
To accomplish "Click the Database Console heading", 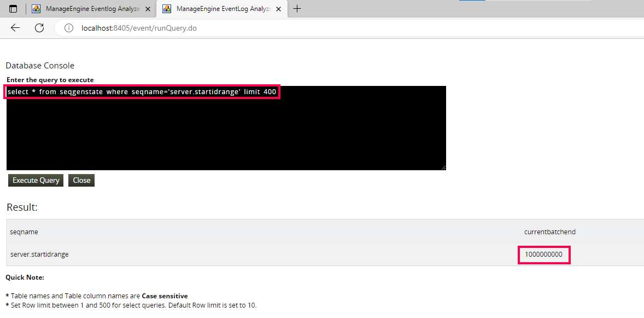I will click(x=40, y=66).
